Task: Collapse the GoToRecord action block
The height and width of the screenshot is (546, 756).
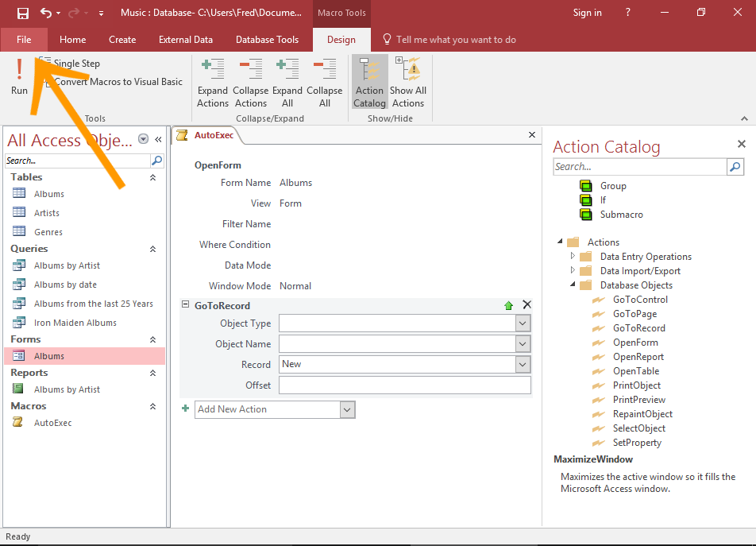Action: [185, 304]
